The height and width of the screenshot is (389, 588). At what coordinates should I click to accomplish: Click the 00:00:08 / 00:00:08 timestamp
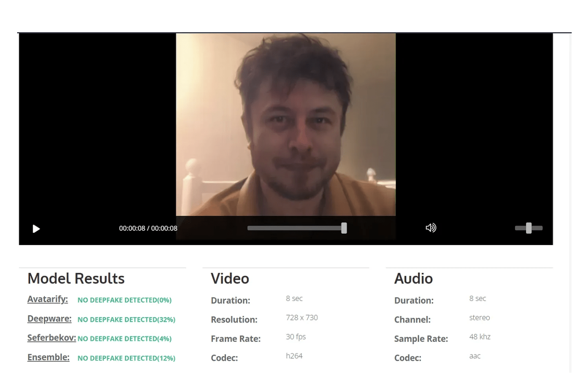(x=148, y=228)
